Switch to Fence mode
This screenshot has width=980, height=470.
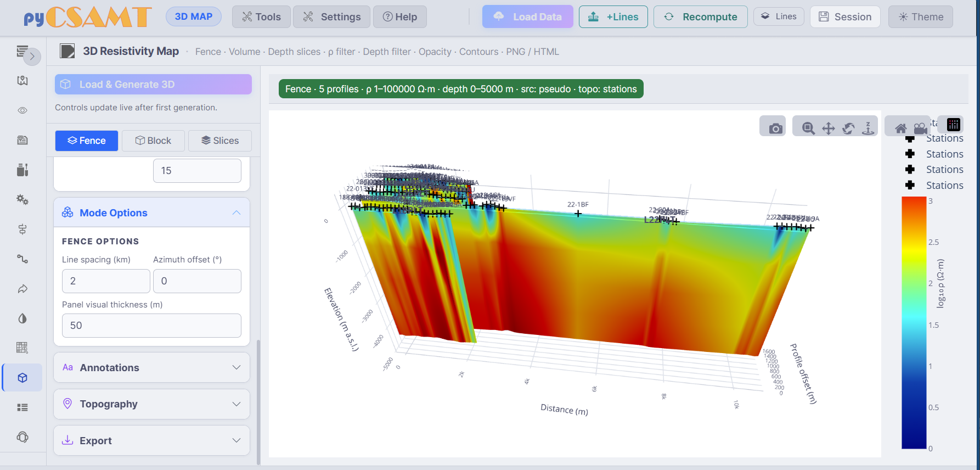tap(87, 141)
